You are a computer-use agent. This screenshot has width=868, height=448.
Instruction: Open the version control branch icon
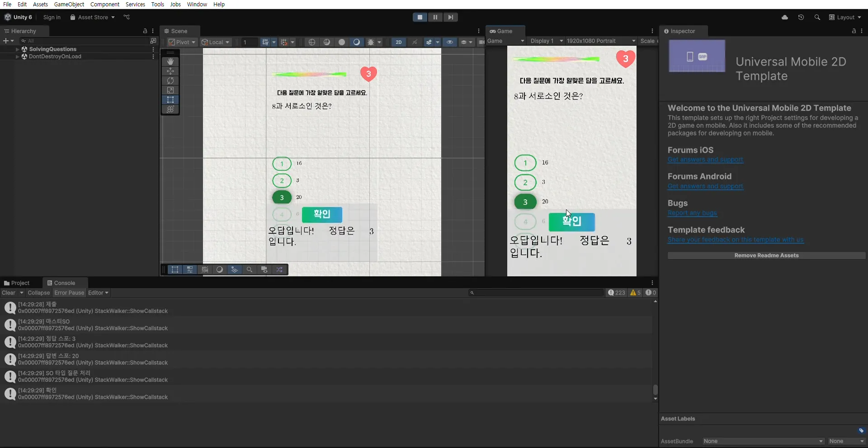127,17
